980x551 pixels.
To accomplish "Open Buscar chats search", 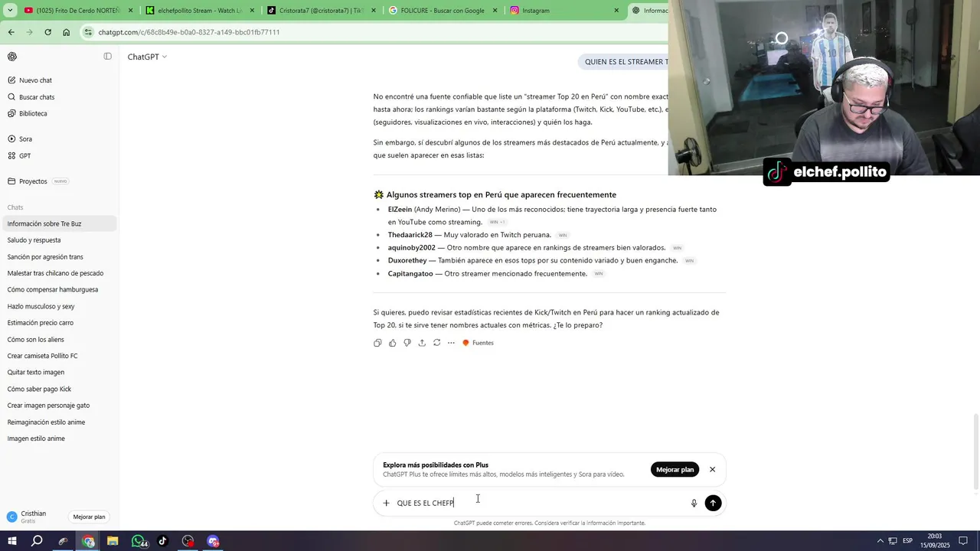I will (37, 97).
